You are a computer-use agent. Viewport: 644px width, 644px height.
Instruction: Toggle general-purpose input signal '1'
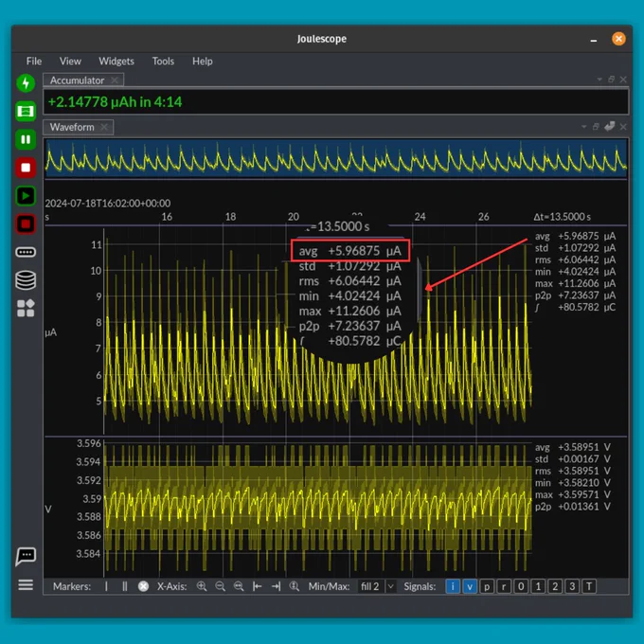pyautogui.click(x=538, y=586)
